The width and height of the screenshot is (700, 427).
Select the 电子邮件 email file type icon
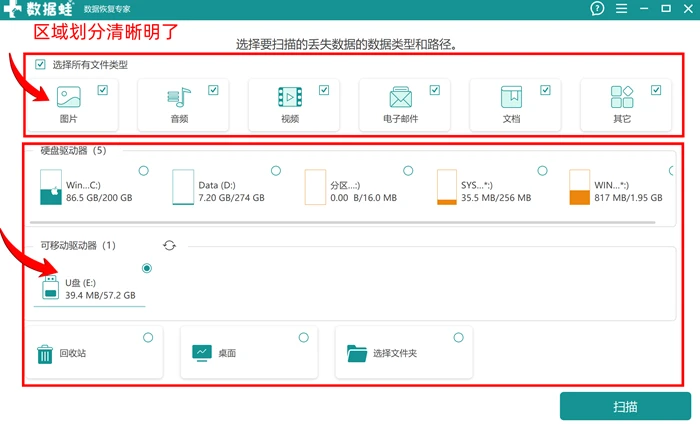coord(400,97)
